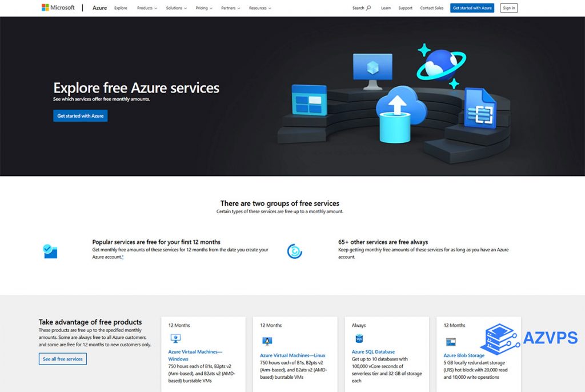Expand the Resources dropdown menu
585x392 pixels.
point(260,9)
